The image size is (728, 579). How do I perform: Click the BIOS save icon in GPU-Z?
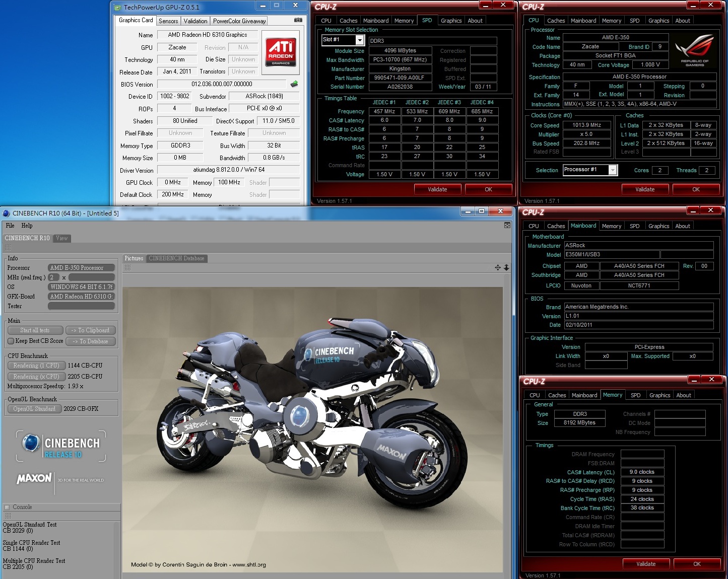point(294,84)
